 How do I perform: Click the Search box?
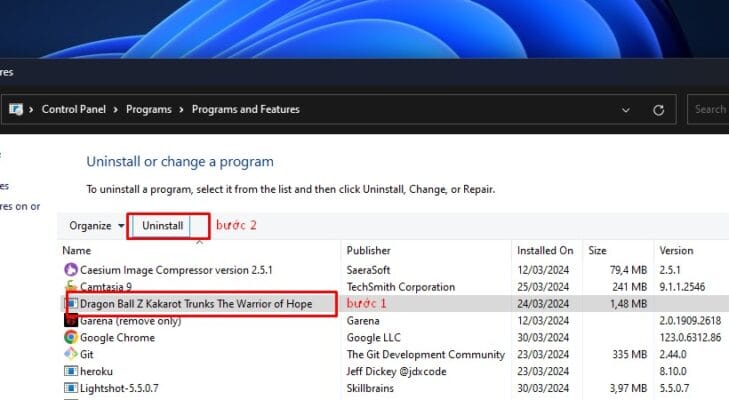coord(708,109)
